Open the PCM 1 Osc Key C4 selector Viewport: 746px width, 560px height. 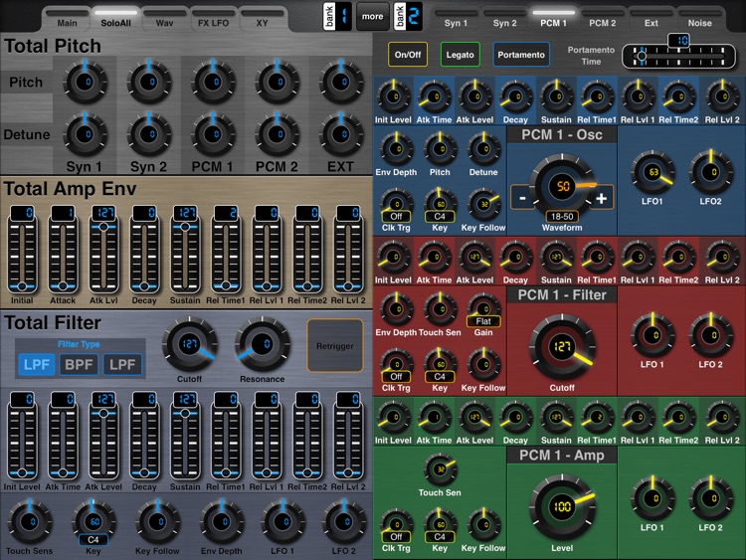[440, 216]
